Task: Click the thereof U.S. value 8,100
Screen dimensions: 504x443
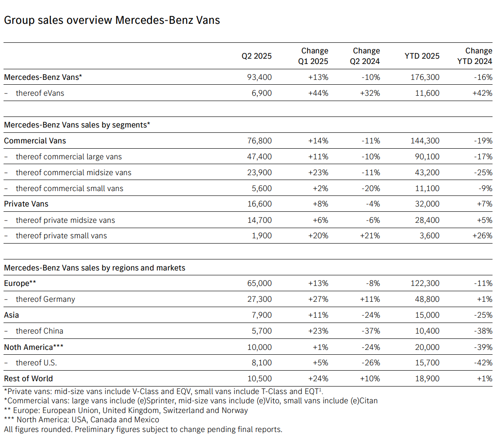Action: point(262,363)
